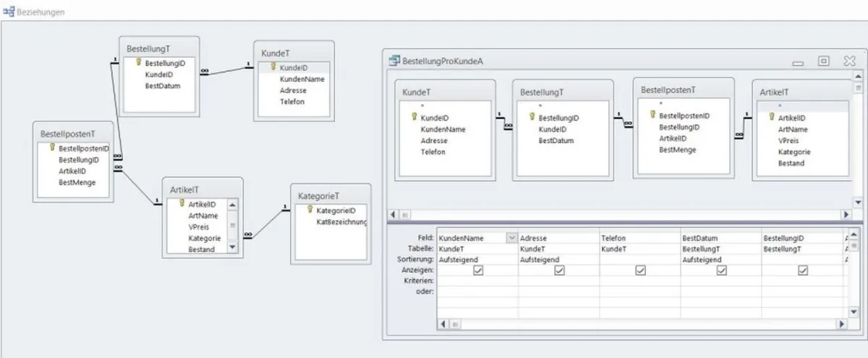Restore the BestellungProKundeA window with maximize icon
Viewport: 868px width, 358px height.
point(823,61)
